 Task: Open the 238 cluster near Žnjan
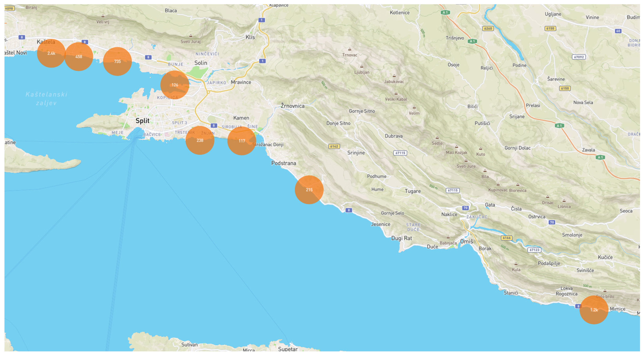(x=200, y=140)
